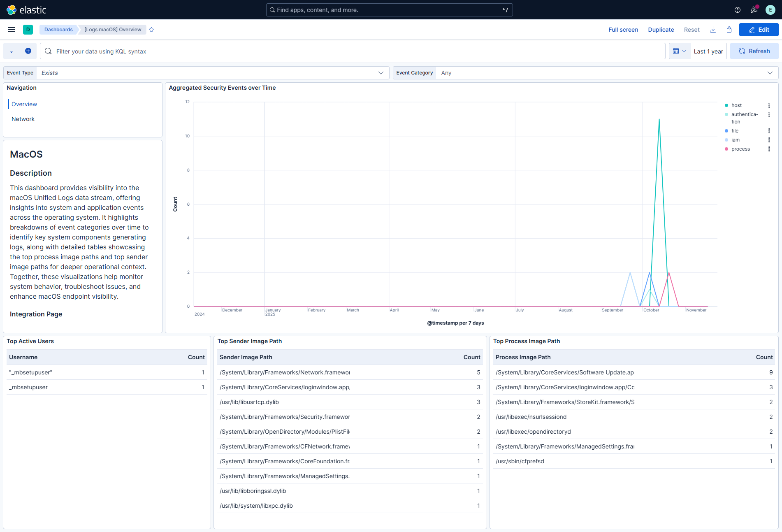Open the notifications bell

(754, 9)
